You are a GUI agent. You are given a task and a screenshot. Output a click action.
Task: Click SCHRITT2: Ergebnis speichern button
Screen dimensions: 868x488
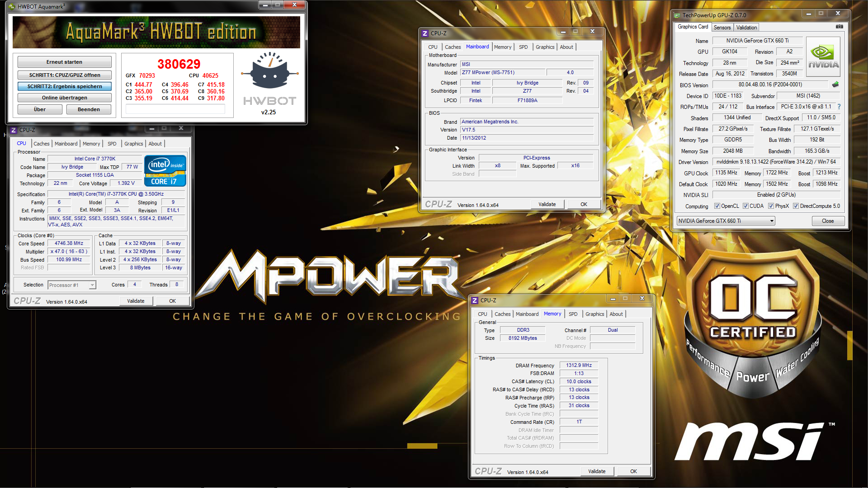(65, 86)
